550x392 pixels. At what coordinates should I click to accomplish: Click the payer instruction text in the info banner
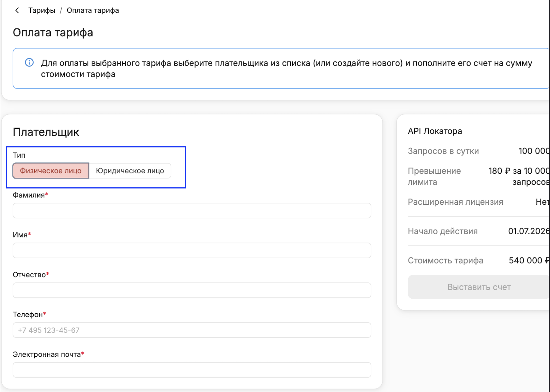click(286, 69)
